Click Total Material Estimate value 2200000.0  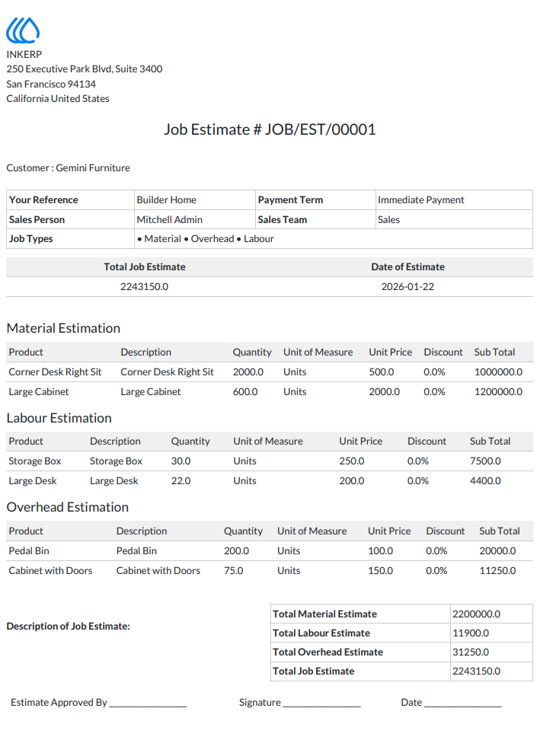476,614
